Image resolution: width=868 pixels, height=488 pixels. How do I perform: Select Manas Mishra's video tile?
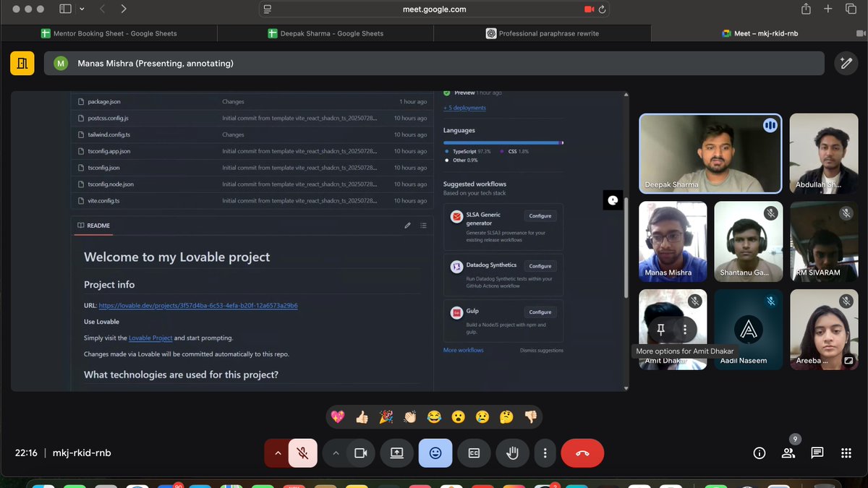pyautogui.click(x=673, y=241)
